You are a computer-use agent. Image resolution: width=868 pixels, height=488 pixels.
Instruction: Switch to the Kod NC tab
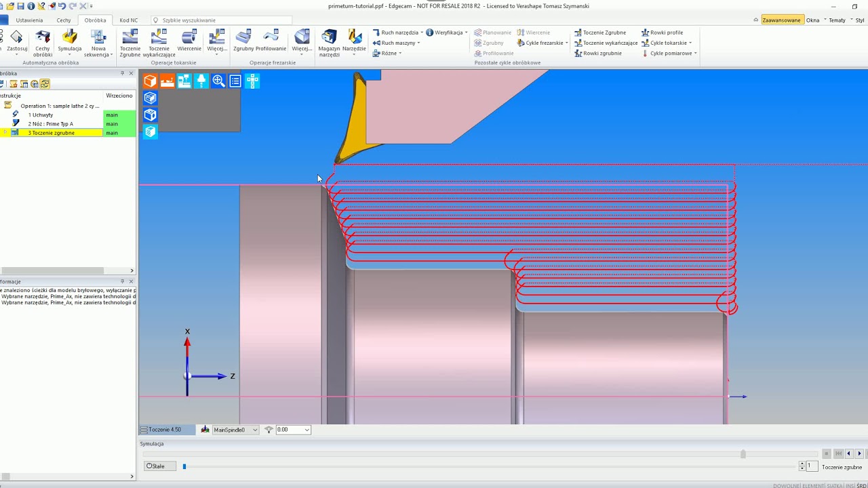[129, 20]
